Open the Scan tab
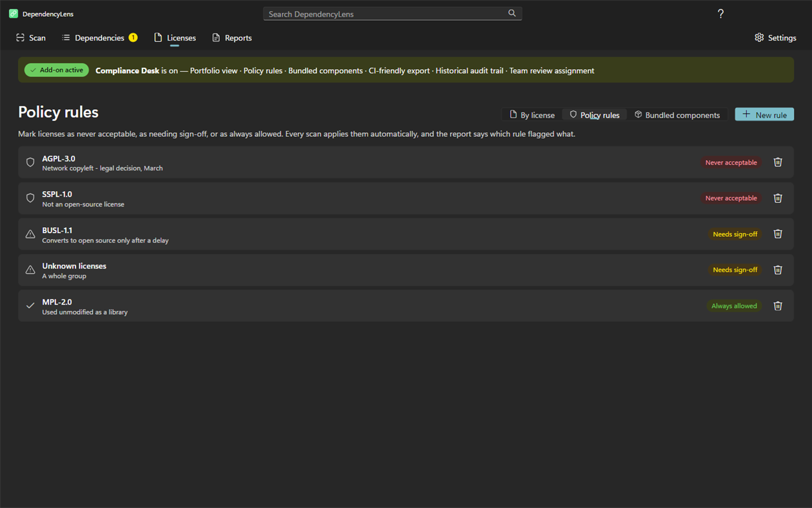The image size is (812, 508). tap(31, 37)
